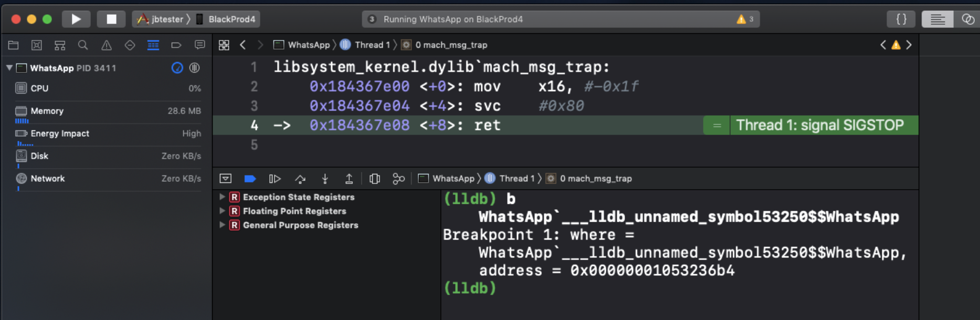
Task: Go forward in editor history
Action: 260,45
